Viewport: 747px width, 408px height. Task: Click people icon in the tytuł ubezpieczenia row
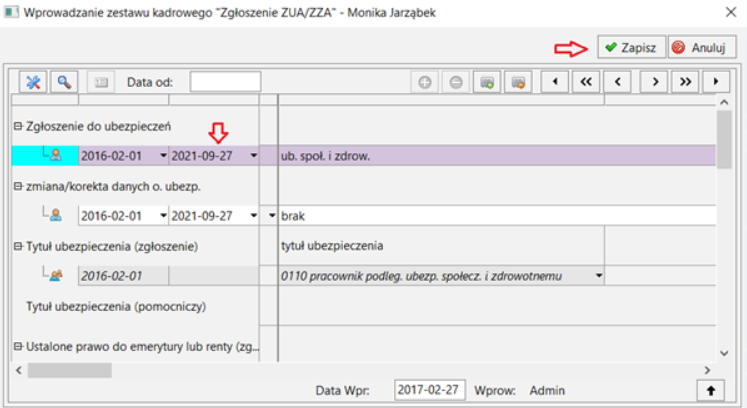[56, 275]
